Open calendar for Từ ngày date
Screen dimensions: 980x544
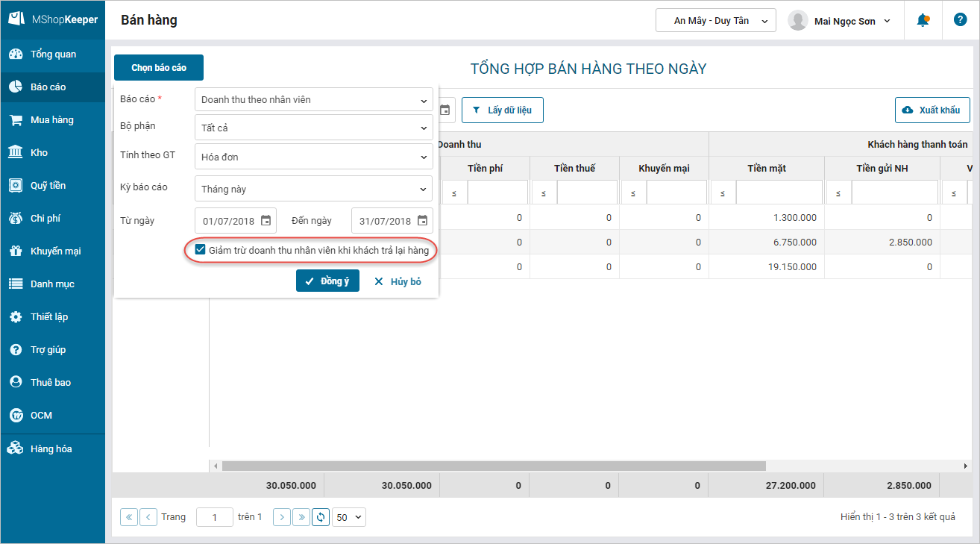[x=266, y=221]
